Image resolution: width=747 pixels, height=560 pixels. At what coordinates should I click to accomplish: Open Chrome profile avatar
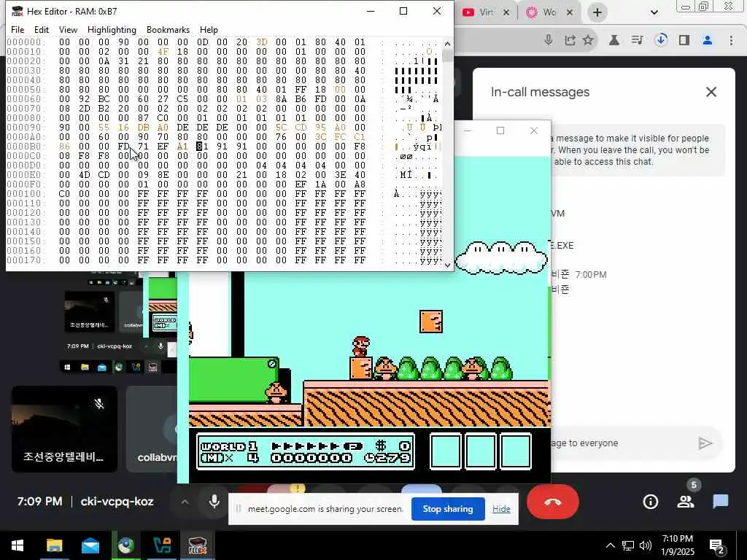coord(708,40)
